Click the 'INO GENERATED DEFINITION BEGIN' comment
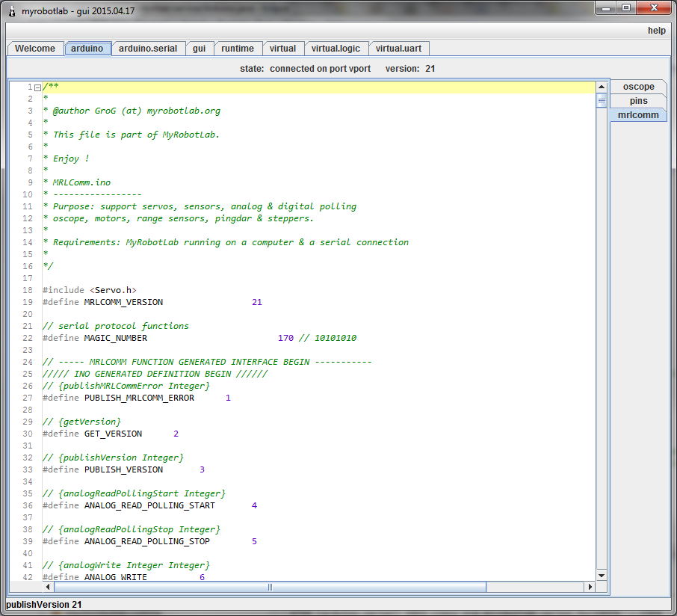Screen dimensions: 677x616 pyautogui.click(x=155, y=374)
